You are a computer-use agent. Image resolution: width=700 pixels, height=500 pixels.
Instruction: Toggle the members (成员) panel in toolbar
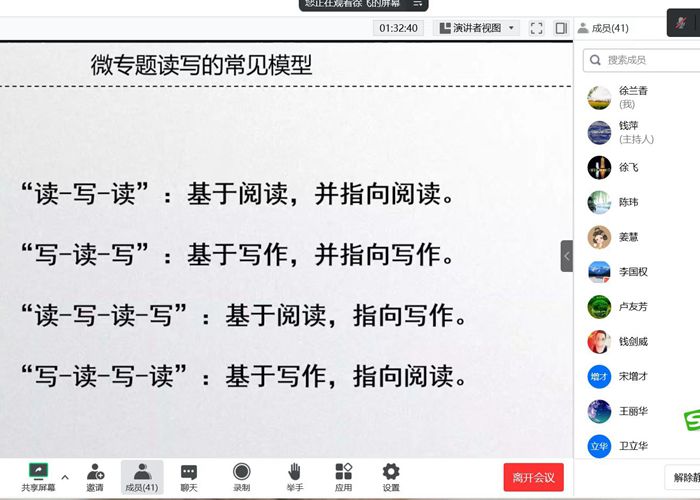point(142,471)
